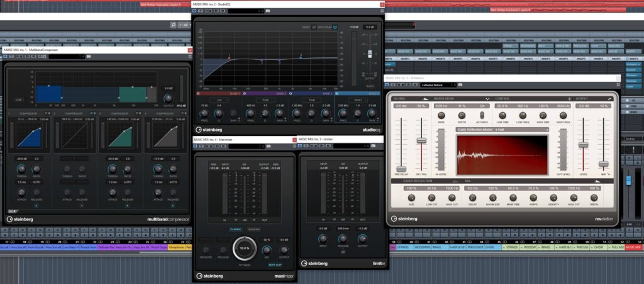Turn the REVelation Room Size knob
The width and height of the screenshot is (644, 284).
point(493,198)
